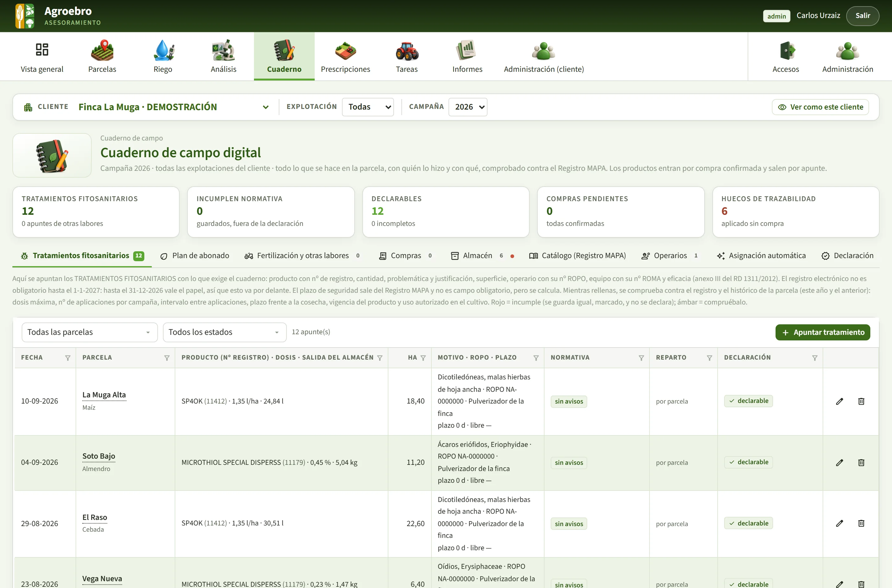
Task: Open the Vista general dashboard icon
Action: tap(42, 50)
